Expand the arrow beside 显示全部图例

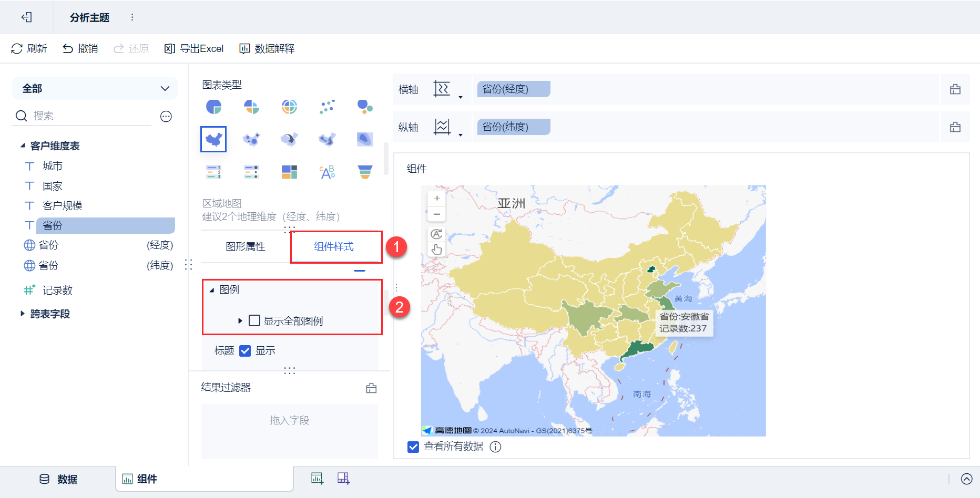coord(240,320)
